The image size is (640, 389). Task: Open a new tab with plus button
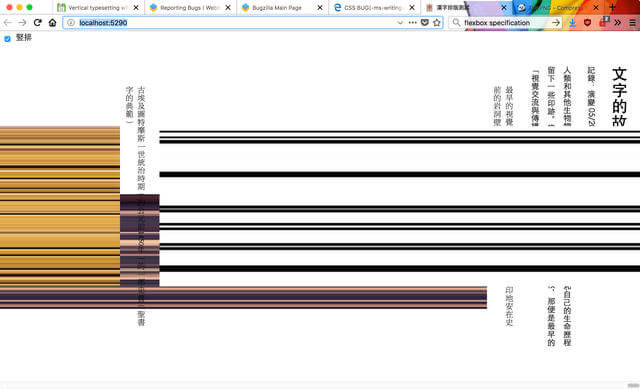point(612,7)
